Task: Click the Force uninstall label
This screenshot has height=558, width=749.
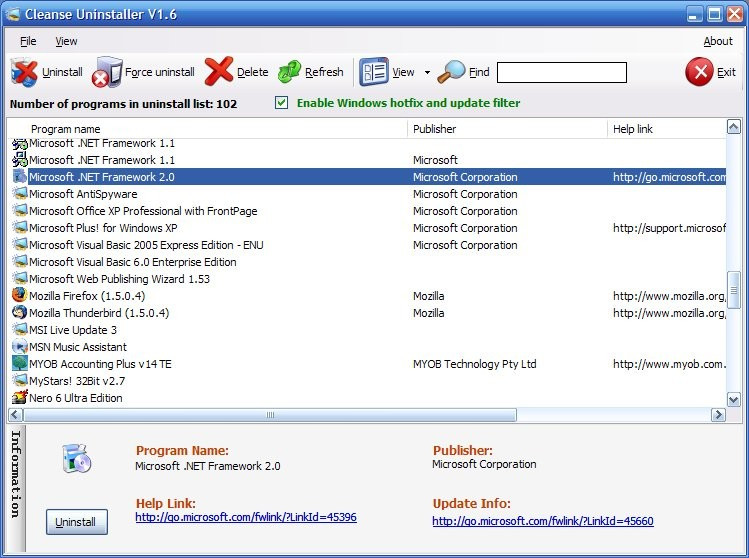Action: point(160,72)
